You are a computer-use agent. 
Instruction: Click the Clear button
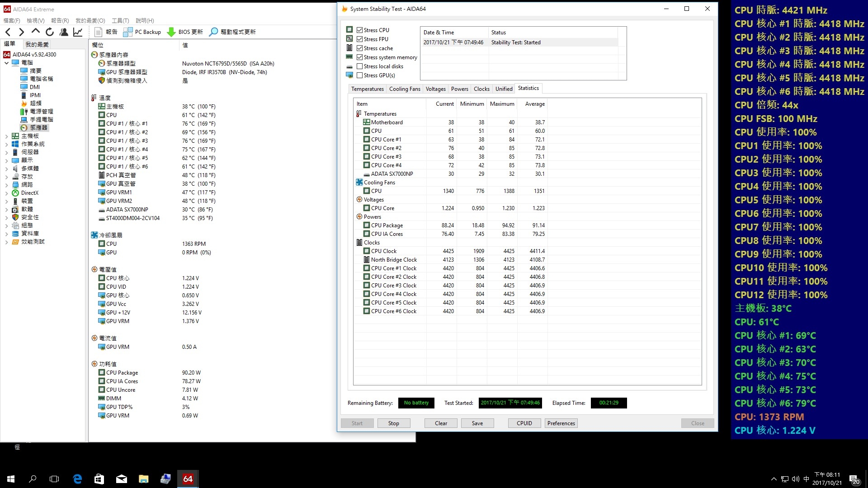click(441, 423)
